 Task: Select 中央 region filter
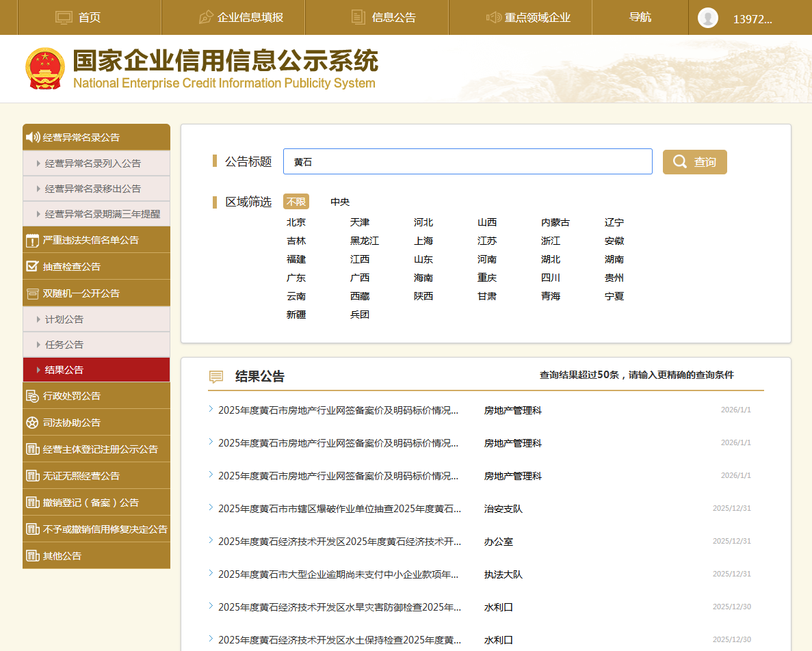pyautogui.click(x=340, y=202)
